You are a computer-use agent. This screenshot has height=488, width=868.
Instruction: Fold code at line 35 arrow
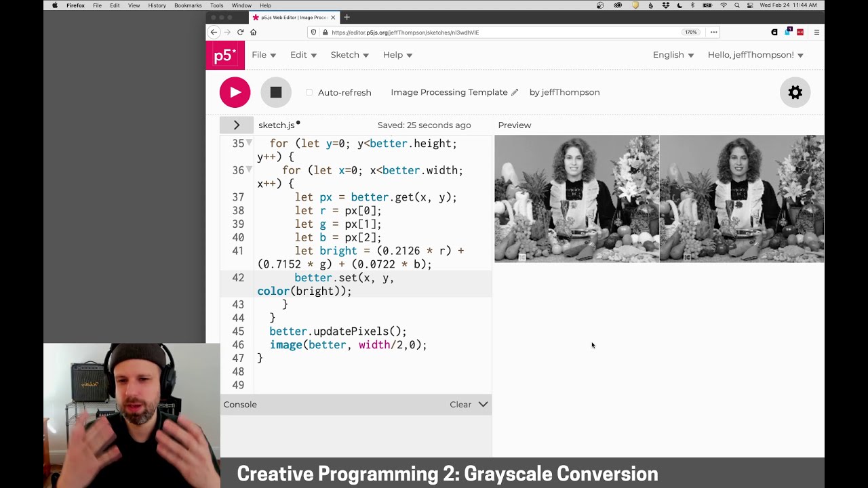[x=249, y=142]
